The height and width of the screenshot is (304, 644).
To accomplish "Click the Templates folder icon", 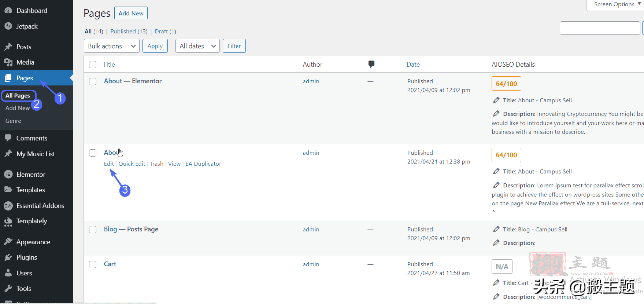I will (8, 190).
